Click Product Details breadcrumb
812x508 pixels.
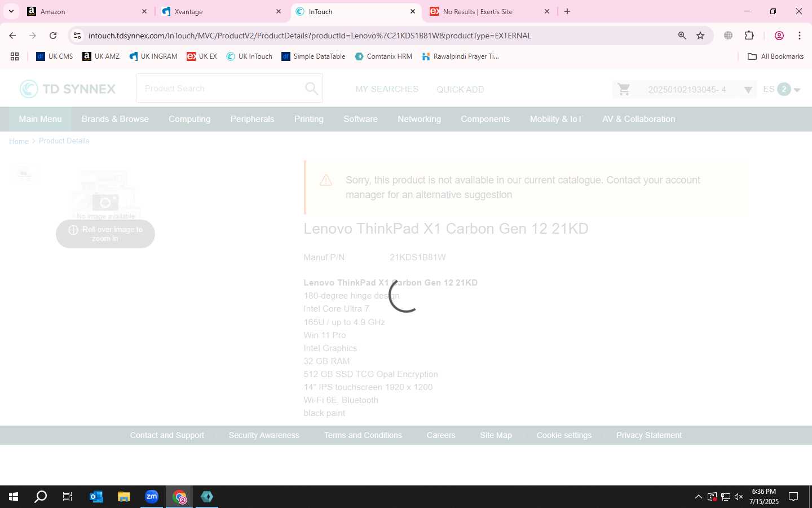point(64,141)
